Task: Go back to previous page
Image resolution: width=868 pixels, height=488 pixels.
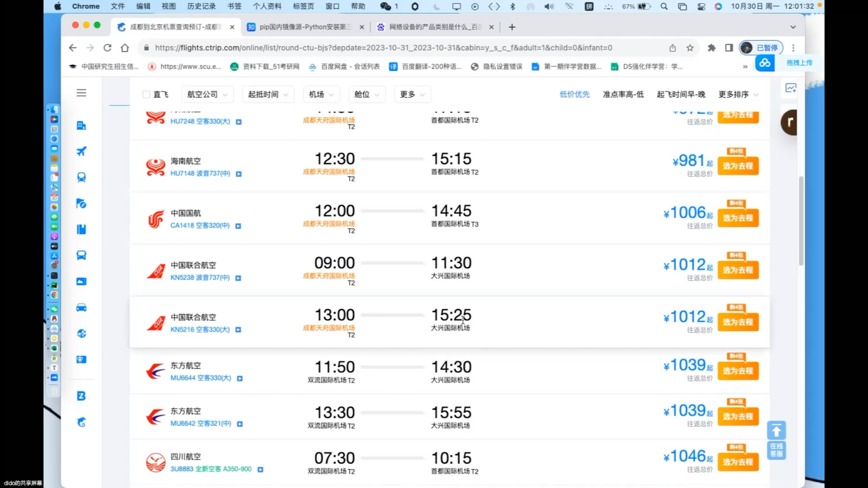Action: coord(73,48)
